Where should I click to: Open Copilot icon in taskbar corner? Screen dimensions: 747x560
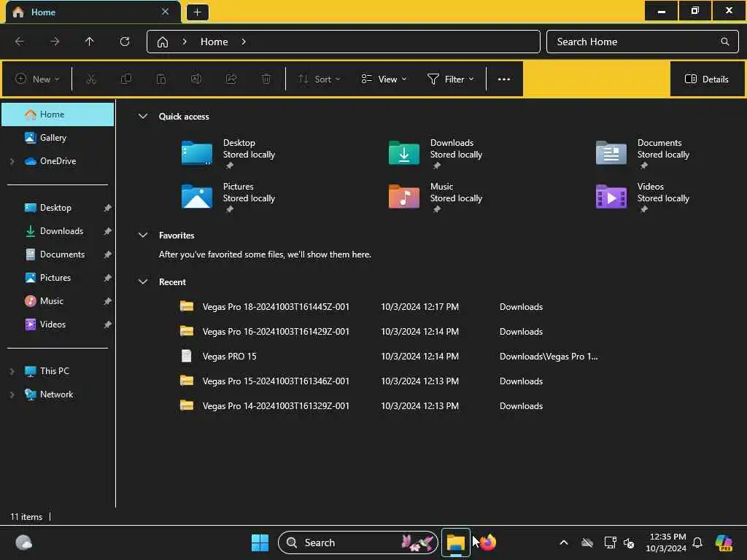point(724,542)
